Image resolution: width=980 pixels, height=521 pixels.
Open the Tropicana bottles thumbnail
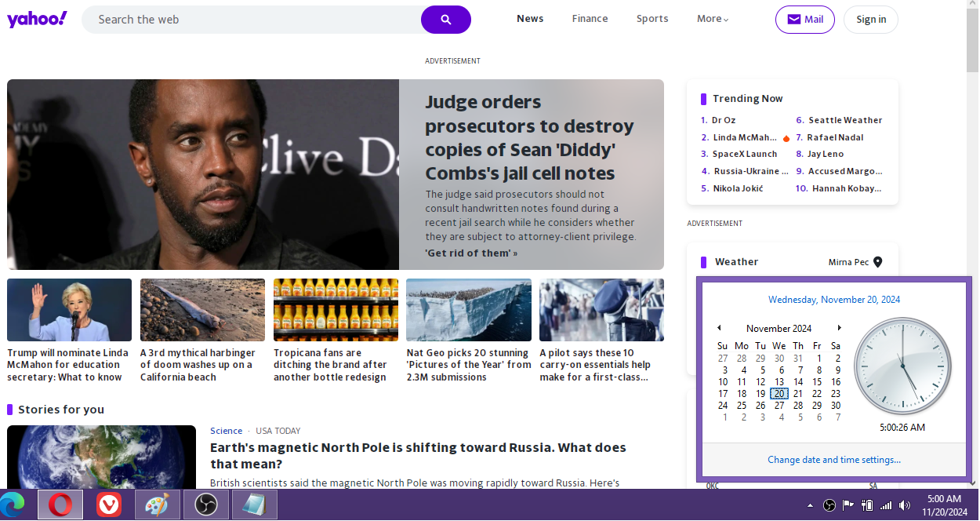coord(336,310)
